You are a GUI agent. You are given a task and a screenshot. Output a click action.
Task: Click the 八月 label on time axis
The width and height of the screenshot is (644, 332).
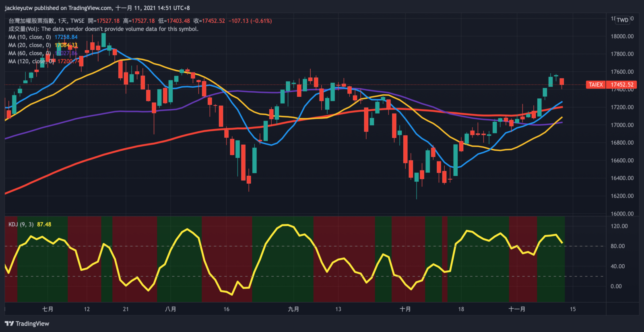tap(170, 309)
